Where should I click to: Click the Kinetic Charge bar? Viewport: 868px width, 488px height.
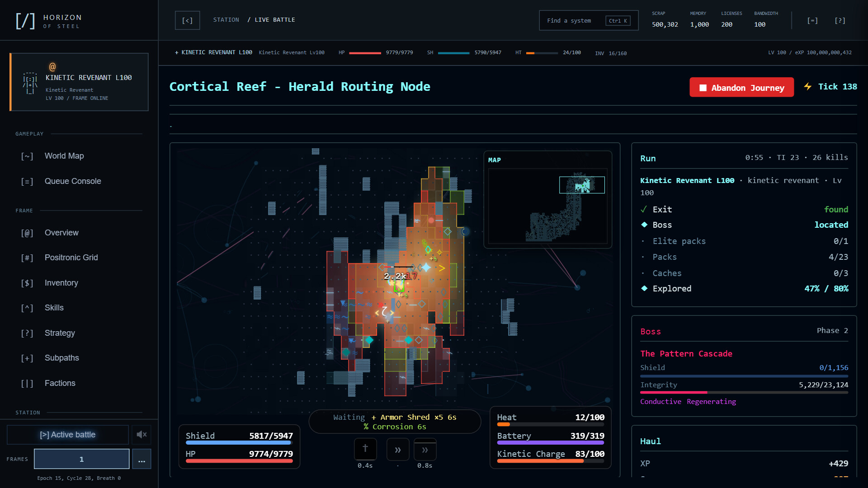[551, 461]
